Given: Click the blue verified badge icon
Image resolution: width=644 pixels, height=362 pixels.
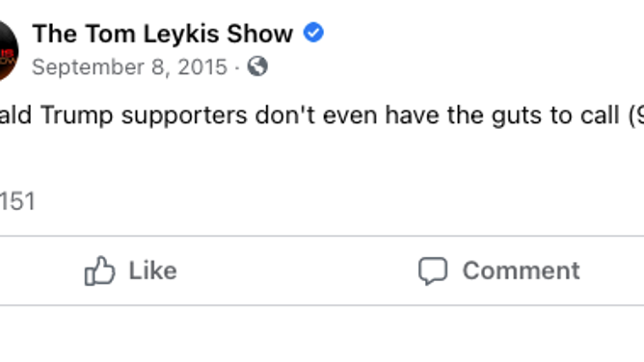Looking at the screenshot, I should [x=313, y=33].
